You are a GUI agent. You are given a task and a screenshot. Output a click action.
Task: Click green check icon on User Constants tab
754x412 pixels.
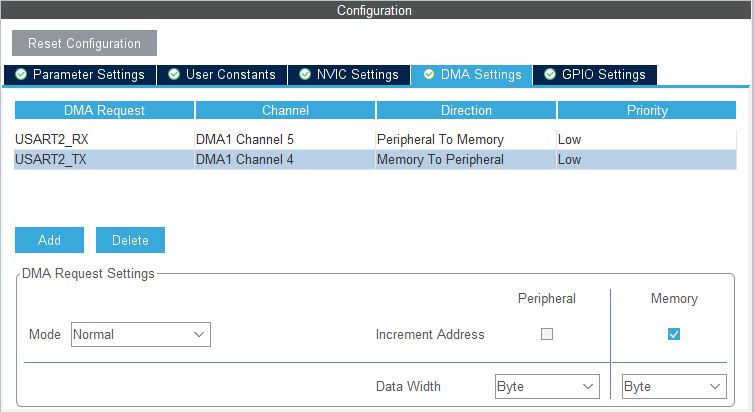[x=174, y=75]
